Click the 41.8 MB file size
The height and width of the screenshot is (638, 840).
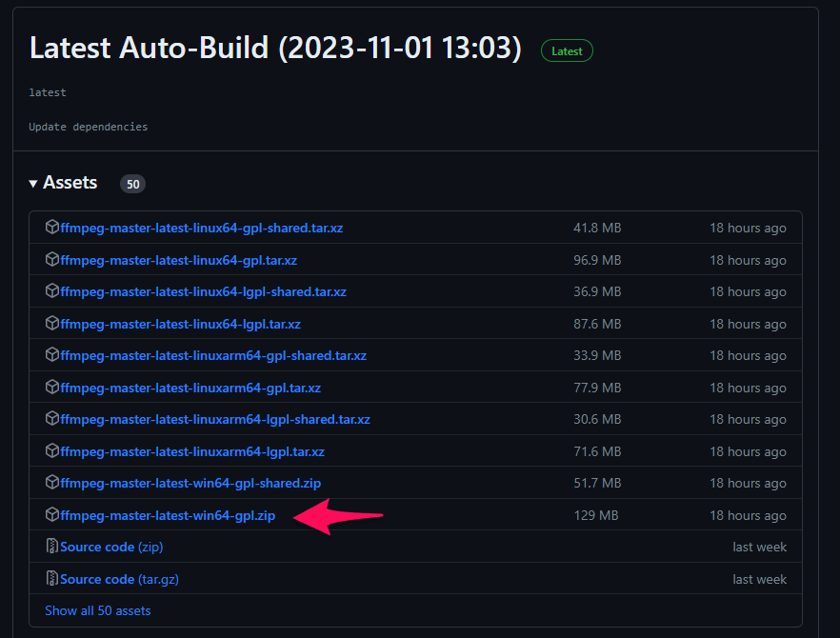(x=597, y=228)
